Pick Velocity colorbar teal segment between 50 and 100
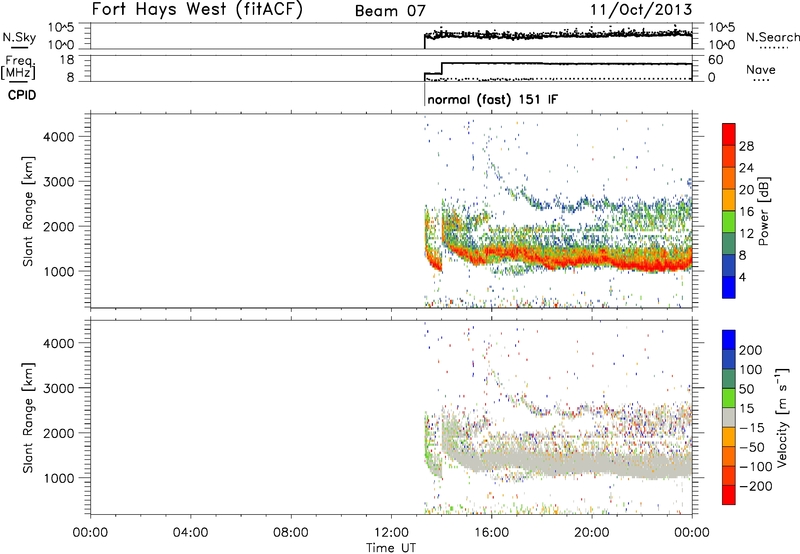Image resolution: width=800 pixels, height=554 pixels. [x=729, y=379]
